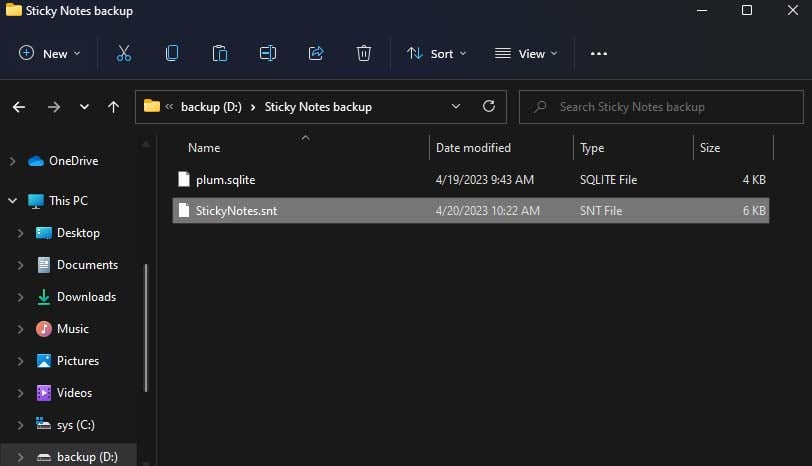Screen dimensions: 812x466
Task: Click the Delete trash can icon
Action: (x=364, y=53)
